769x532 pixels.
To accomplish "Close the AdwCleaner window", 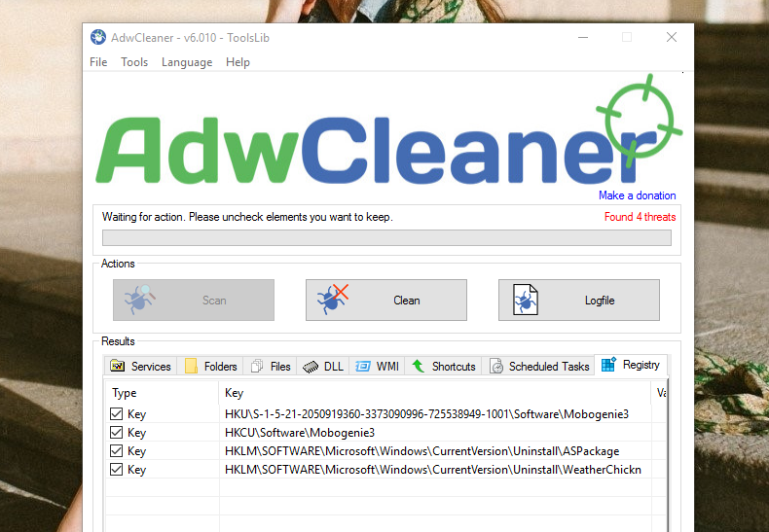I will point(672,37).
